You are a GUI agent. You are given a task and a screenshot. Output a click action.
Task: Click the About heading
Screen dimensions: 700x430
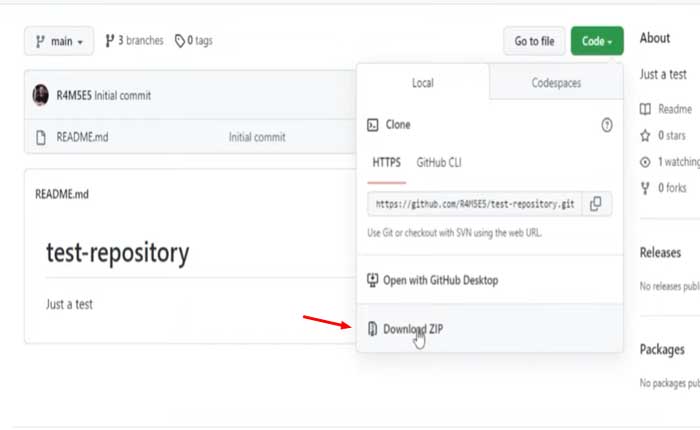pos(655,38)
